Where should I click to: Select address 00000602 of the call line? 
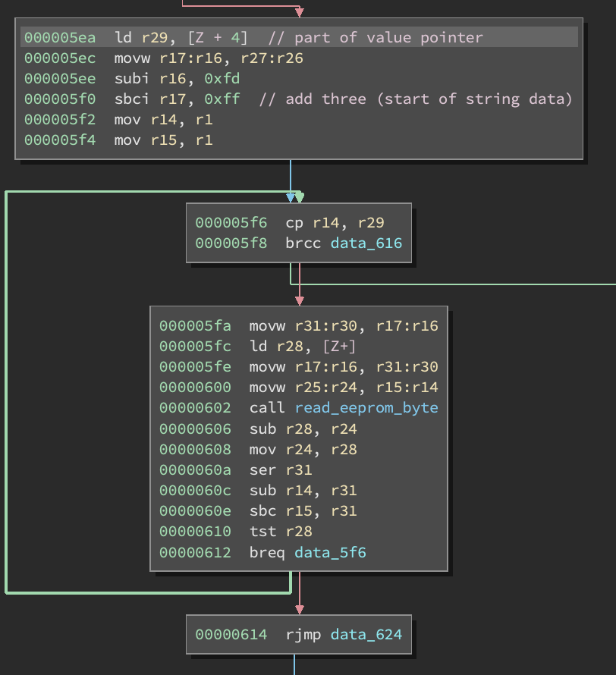(x=195, y=408)
